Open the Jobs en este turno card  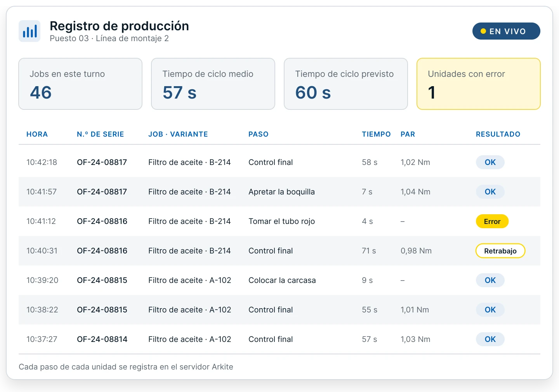(80, 84)
